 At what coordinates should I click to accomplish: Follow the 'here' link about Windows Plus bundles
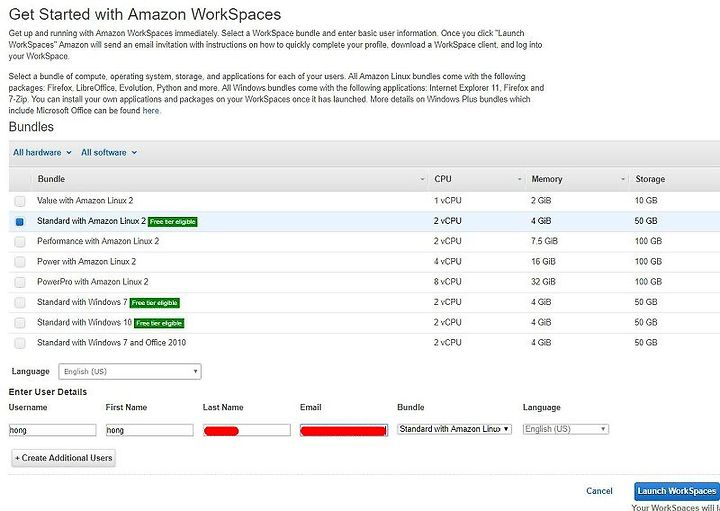[151, 111]
